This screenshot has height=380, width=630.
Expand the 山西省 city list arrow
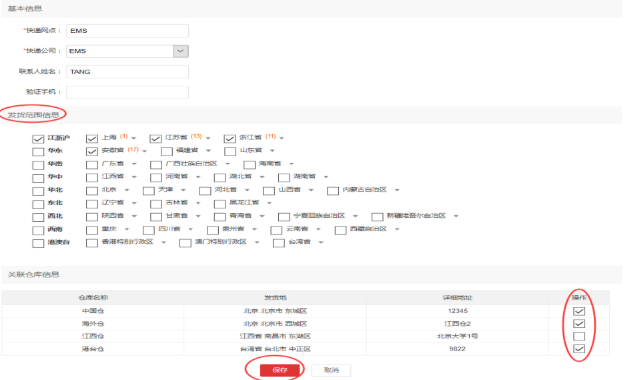point(311,190)
